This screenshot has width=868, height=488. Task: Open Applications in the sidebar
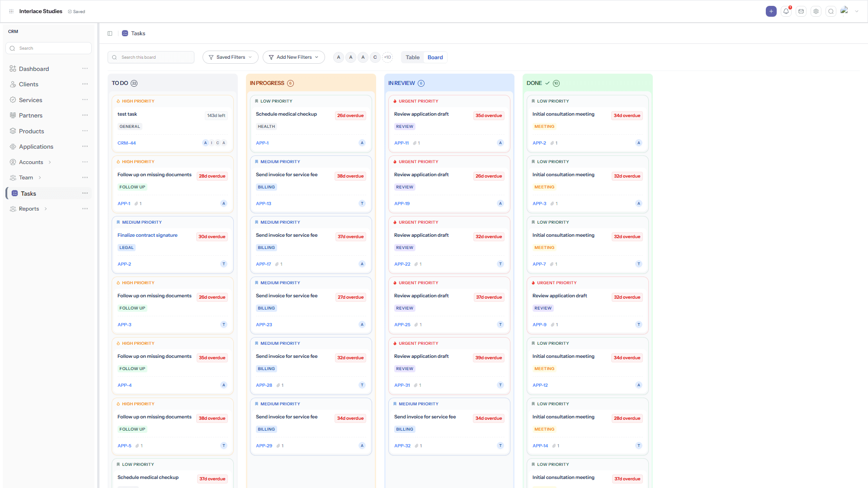point(36,147)
